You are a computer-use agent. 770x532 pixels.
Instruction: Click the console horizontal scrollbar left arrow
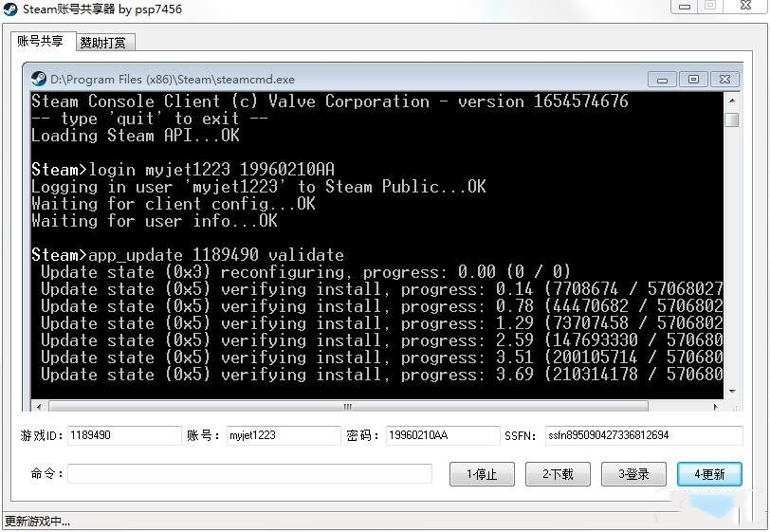click(x=39, y=406)
